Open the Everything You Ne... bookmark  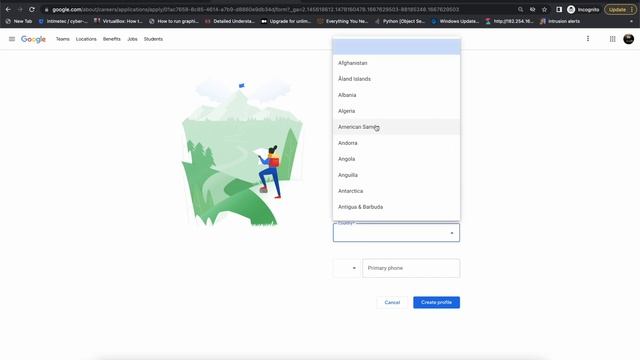[x=343, y=21]
